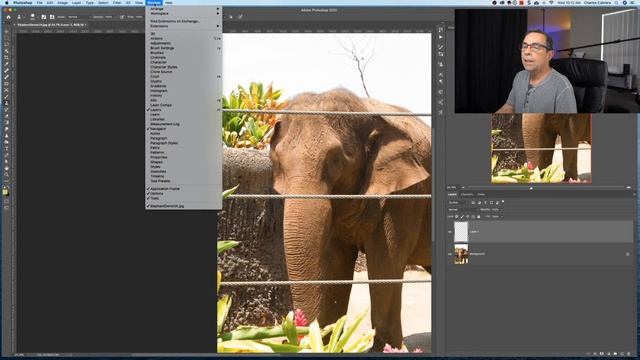Filter layers by smart objects icon

[497, 202]
